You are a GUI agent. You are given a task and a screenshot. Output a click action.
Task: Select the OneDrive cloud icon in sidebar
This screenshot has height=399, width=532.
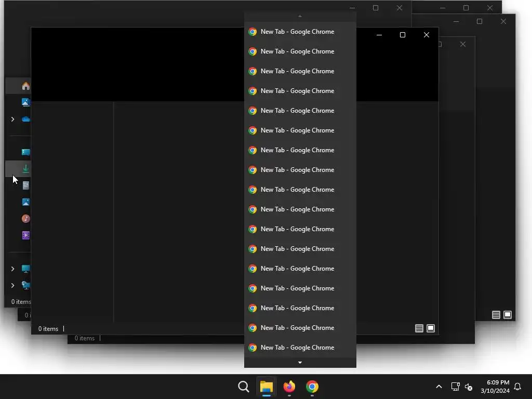(x=26, y=119)
